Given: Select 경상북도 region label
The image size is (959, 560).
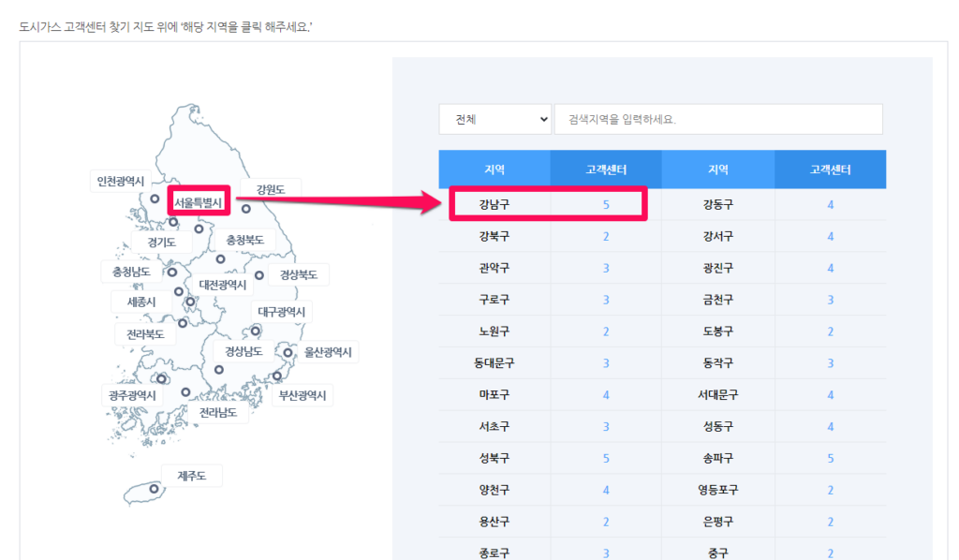Looking at the screenshot, I should coord(300,274).
